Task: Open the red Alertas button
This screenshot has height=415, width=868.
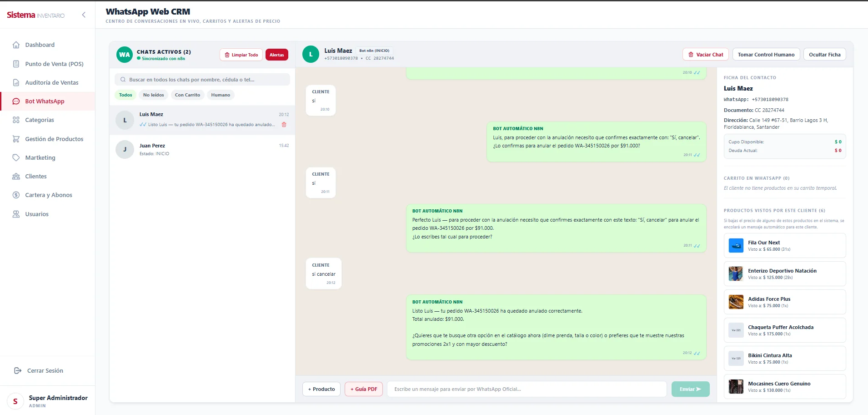Action: [x=277, y=55]
